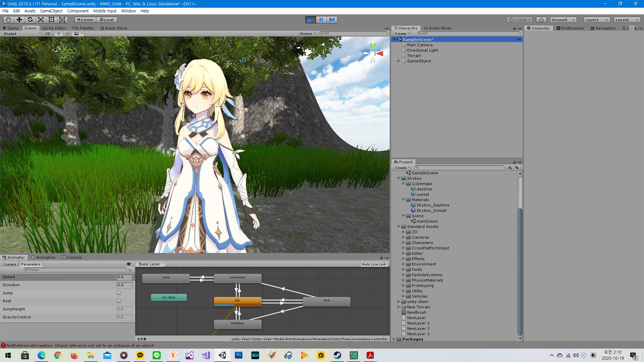Image resolution: width=644 pixels, height=362 pixels.
Task: Select Main Camera in Hierarchy
Action: [x=420, y=45]
